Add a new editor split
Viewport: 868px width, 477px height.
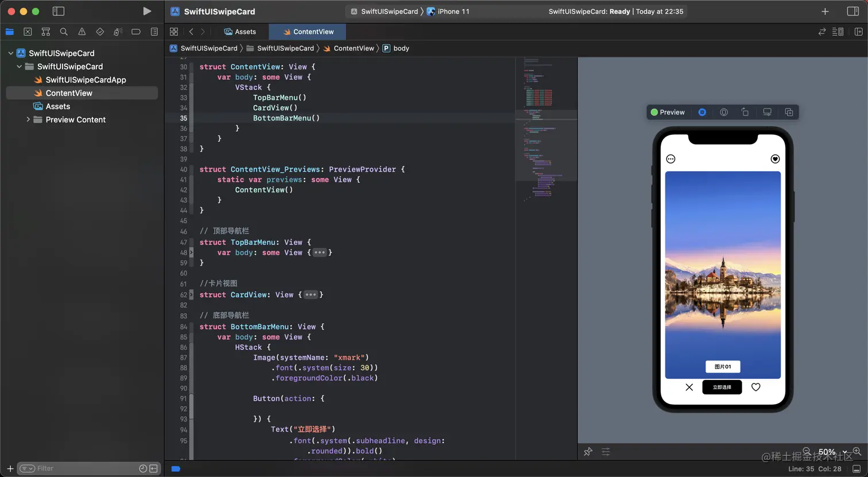pos(859,32)
